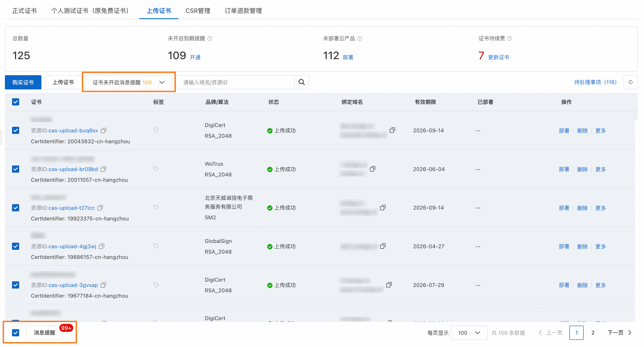Select the 上传证书 tab
Screen dimensions: 644x347
click(159, 11)
